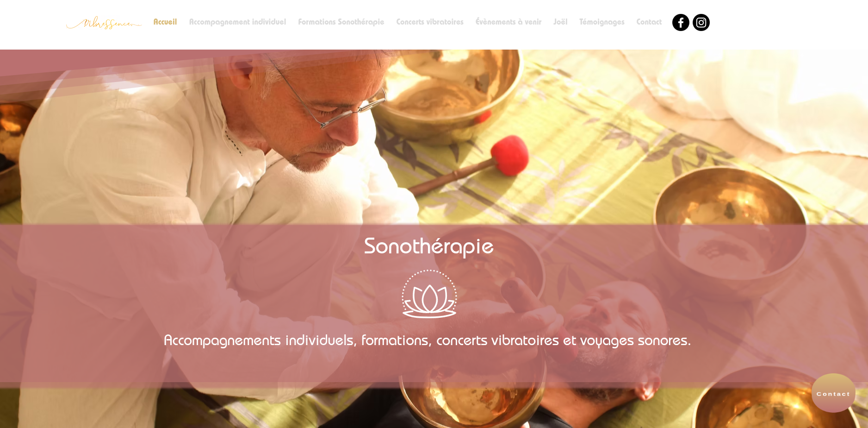
Task: Open the Formations Sonothérapie menu
Action: [x=341, y=22]
